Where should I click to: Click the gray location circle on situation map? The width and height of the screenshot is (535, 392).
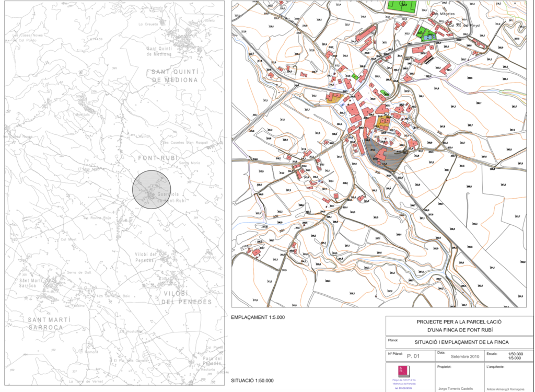tap(152, 189)
